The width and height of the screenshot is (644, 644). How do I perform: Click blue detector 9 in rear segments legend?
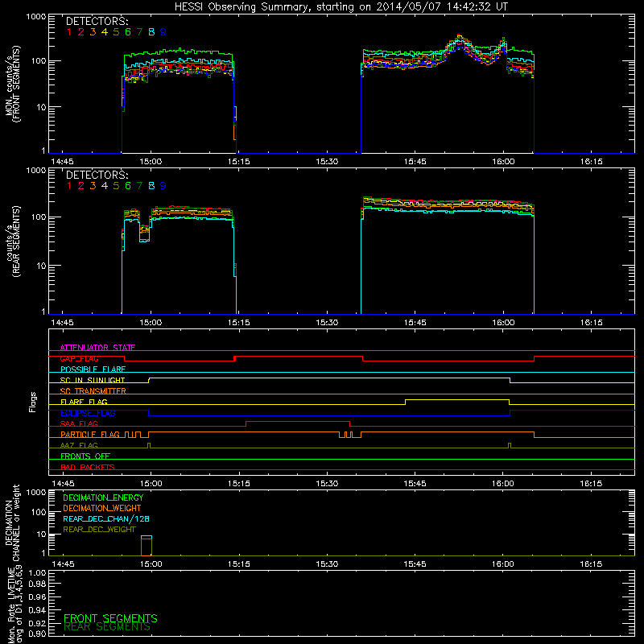pos(163,186)
